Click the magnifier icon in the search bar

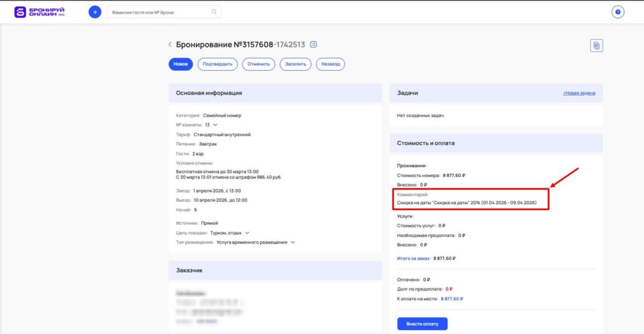[x=214, y=11]
